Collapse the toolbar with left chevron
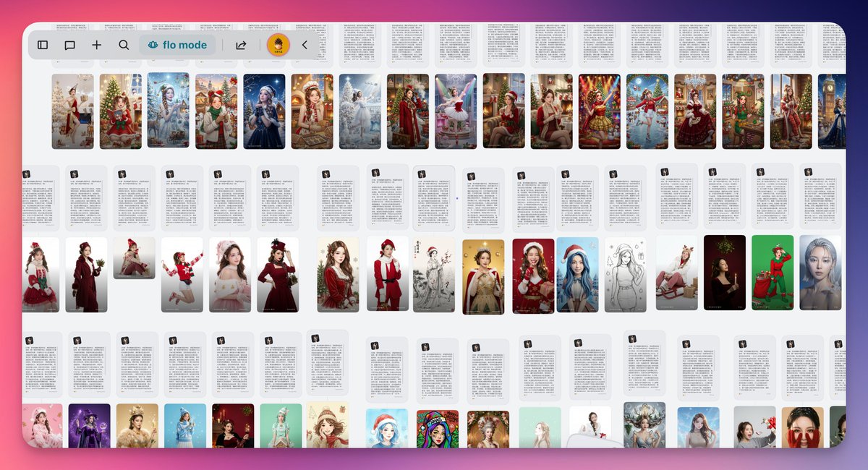Image resolution: width=868 pixels, height=470 pixels. (x=305, y=45)
